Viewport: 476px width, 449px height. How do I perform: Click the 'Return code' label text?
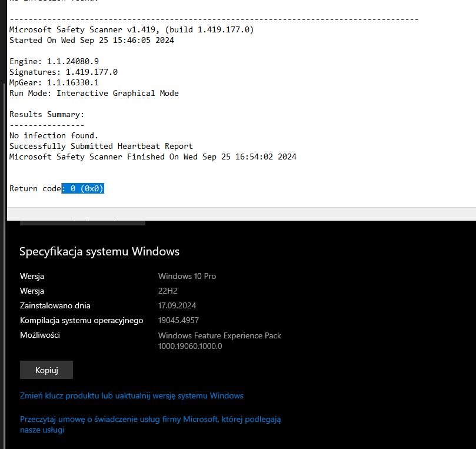click(35, 188)
